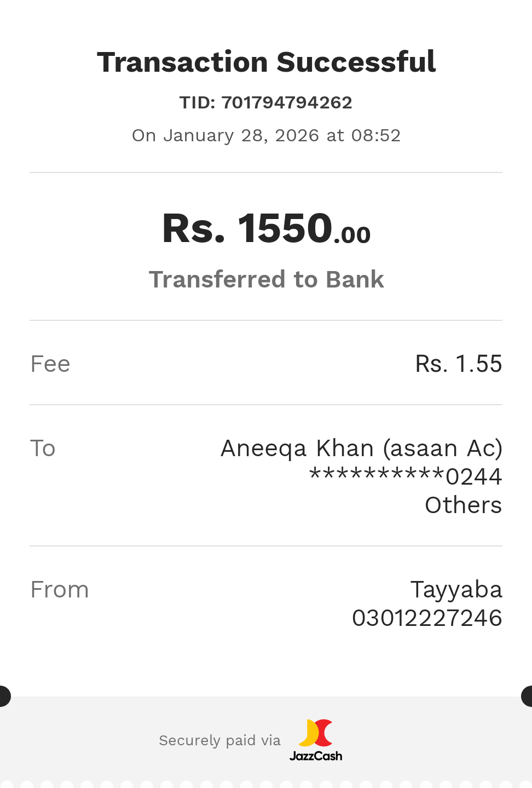
Task: Select recipient name Aneeqa Khan (asaan Ac)
Action: [x=361, y=448]
